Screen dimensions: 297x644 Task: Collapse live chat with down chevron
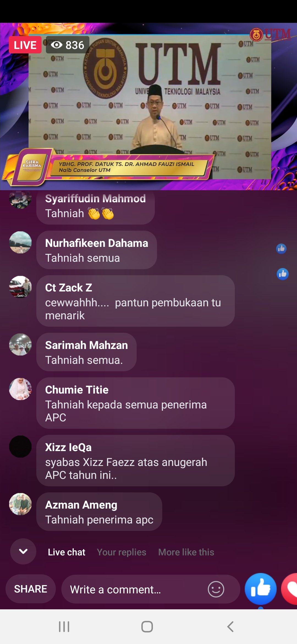23,551
